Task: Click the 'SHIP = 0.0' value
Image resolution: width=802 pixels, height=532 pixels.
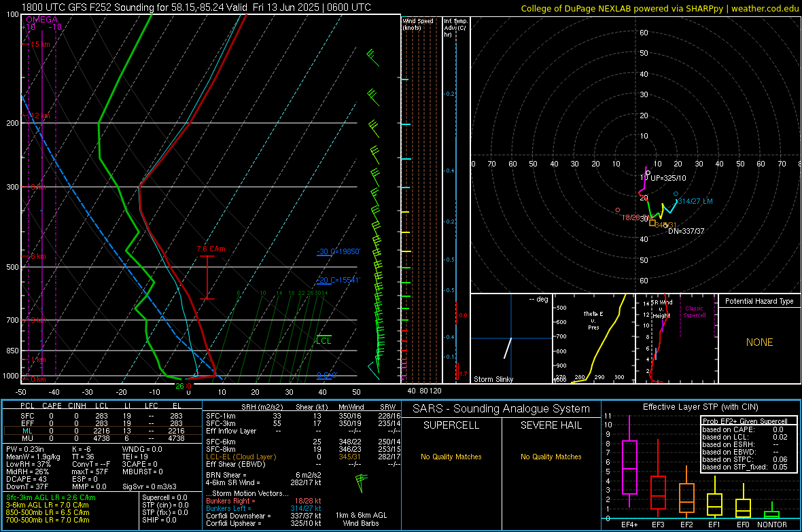Action: pos(159,520)
